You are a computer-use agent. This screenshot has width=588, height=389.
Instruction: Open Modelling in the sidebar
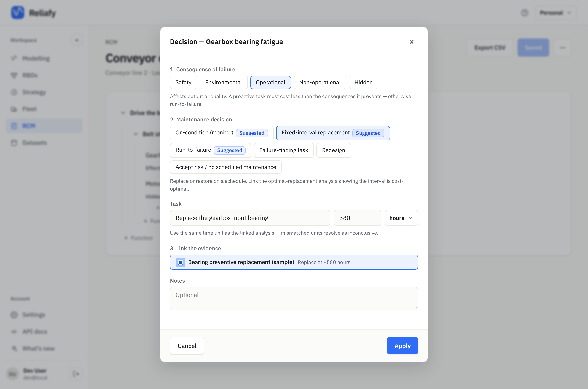[36, 59]
